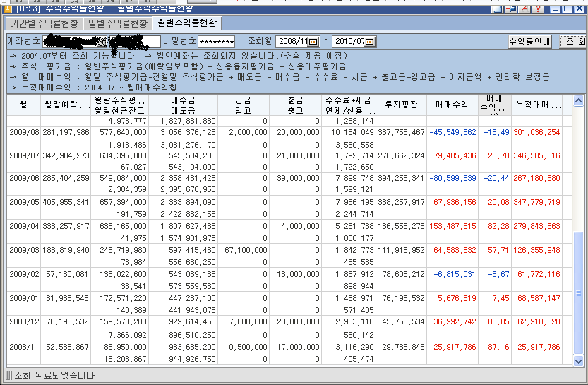Click the end month field 2010/07
This screenshot has height=385, width=588.
pyautogui.click(x=354, y=41)
